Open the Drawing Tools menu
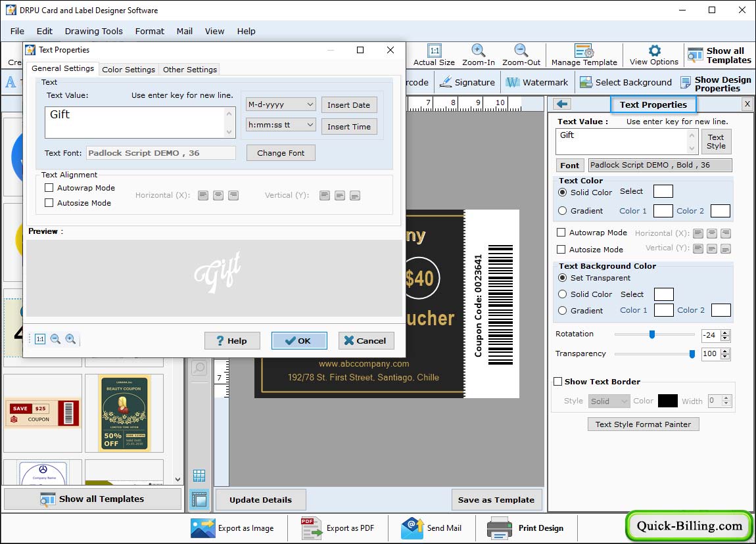756x544 pixels. 93,31
